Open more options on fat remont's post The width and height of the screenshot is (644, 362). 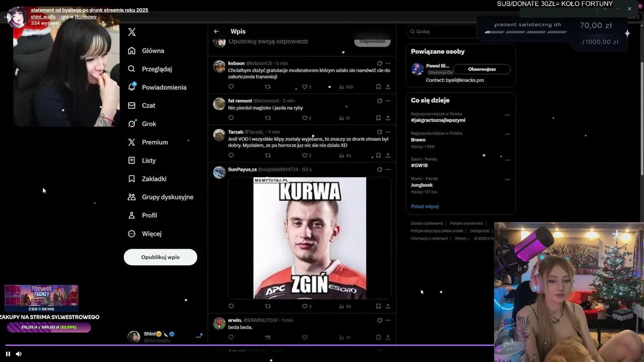tap(388, 101)
